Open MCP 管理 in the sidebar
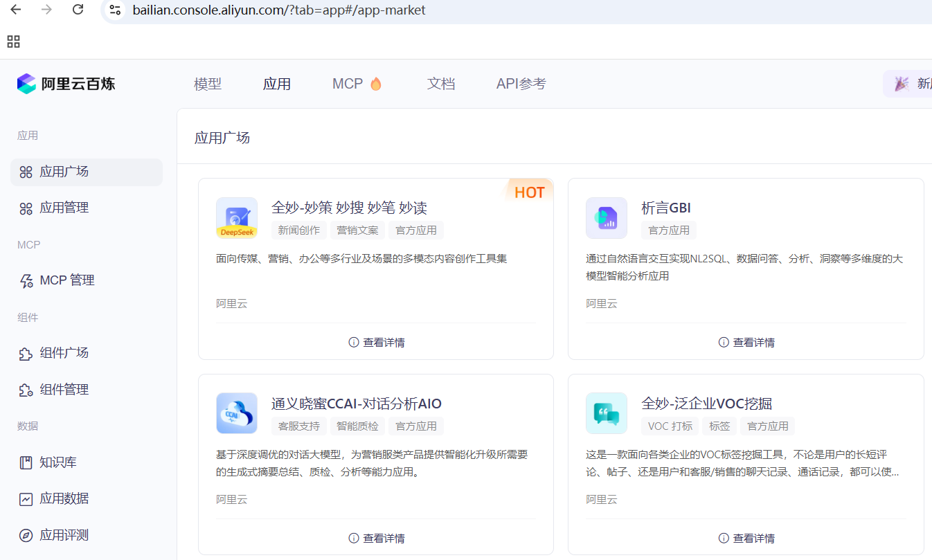This screenshot has width=932, height=560. [87, 281]
